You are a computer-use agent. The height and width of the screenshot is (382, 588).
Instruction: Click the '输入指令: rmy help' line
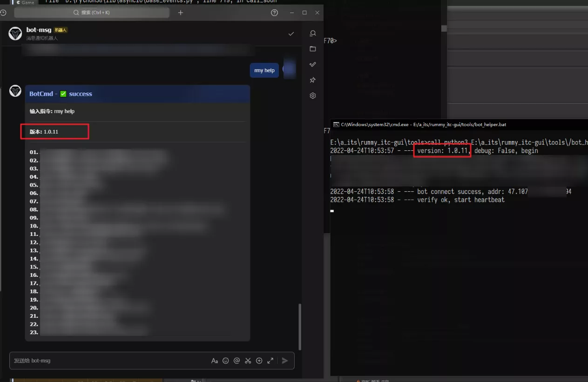click(52, 111)
